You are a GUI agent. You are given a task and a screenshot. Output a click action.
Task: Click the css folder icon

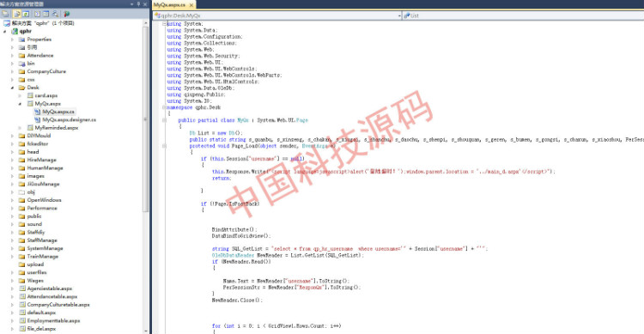[x=21, y=80]
